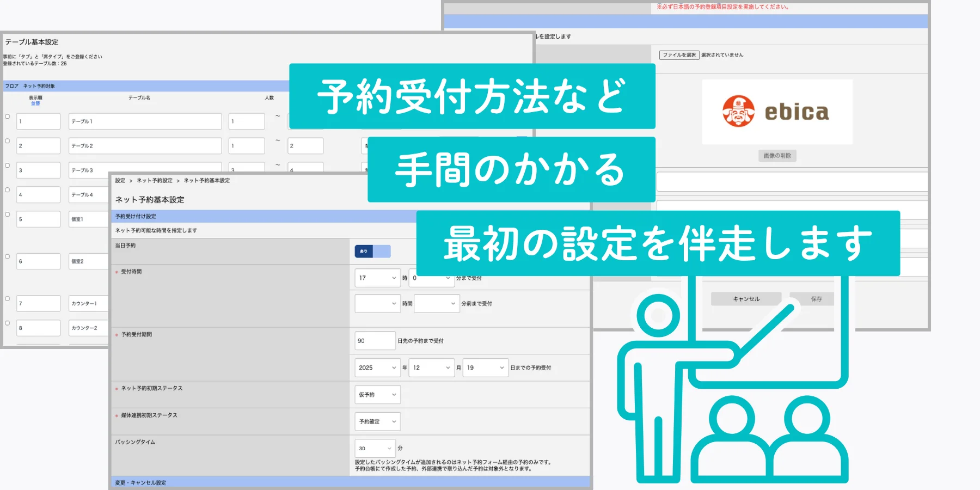Open the 受付時間 hour dropdown showing 17

[378, 278]
